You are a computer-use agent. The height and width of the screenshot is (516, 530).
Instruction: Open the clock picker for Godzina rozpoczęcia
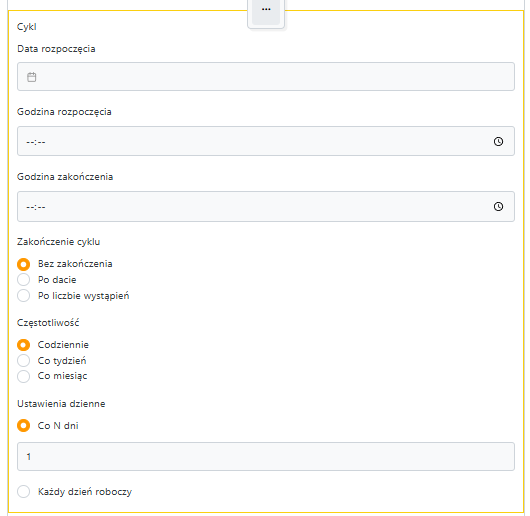pyautogui.click(x=498, y=141)
